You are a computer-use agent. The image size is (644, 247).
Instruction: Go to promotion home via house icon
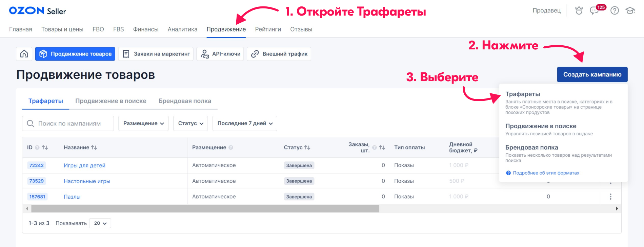pos(24,54)
